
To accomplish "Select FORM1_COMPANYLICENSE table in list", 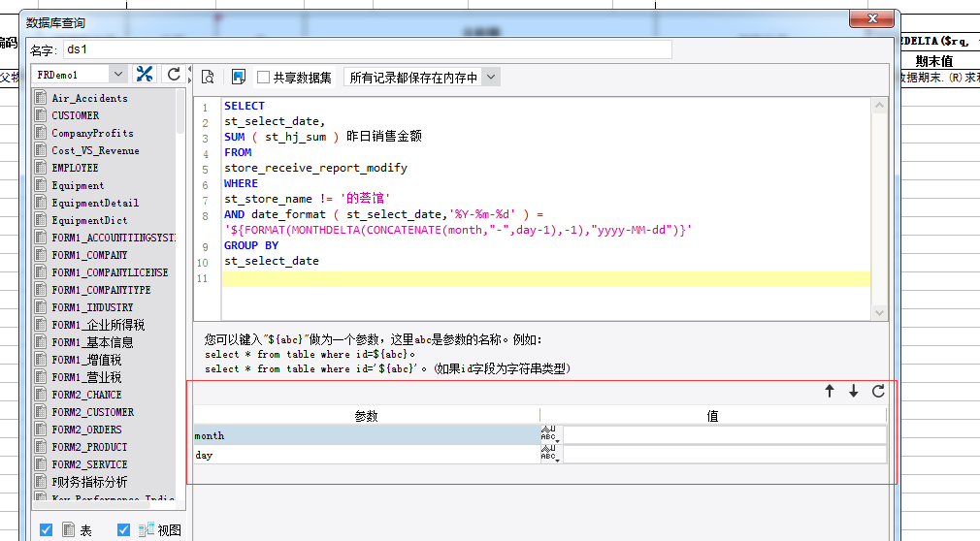I will [x=110, y=272].
